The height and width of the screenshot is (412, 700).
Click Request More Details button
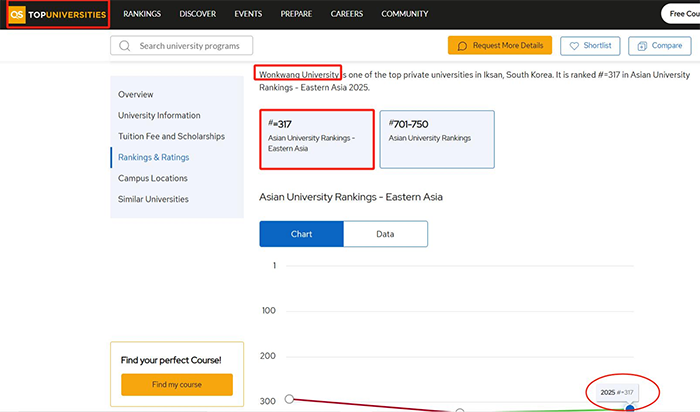click(x=500, y=46)
